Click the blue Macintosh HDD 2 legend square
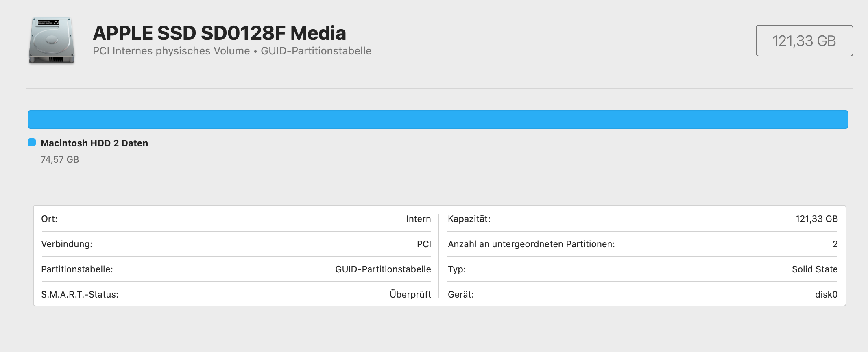This screenshot has width=868, height=352. tap(32, 142)
